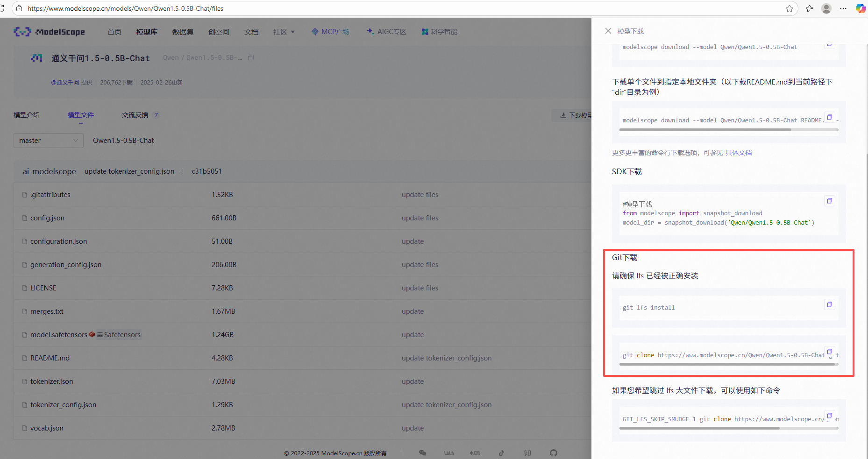Open the tokenizer_config.json file
The width and height of the screenshot is (868, 459).
[x=64, y=405]
